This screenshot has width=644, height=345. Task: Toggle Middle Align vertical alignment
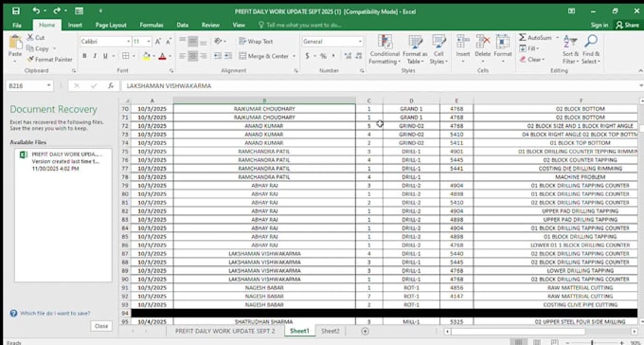192,42
